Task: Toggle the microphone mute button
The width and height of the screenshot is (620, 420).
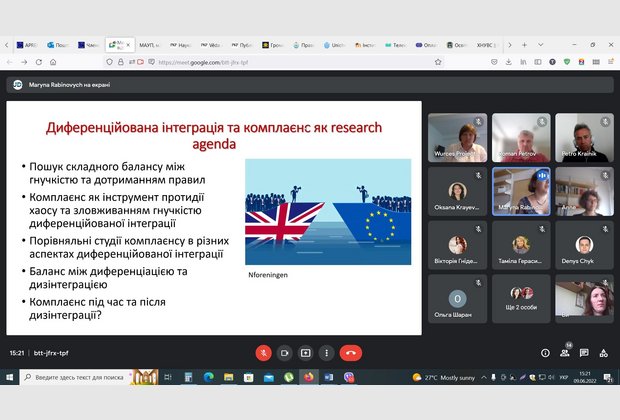Action: pyautogui.click(x=263, y=353)
